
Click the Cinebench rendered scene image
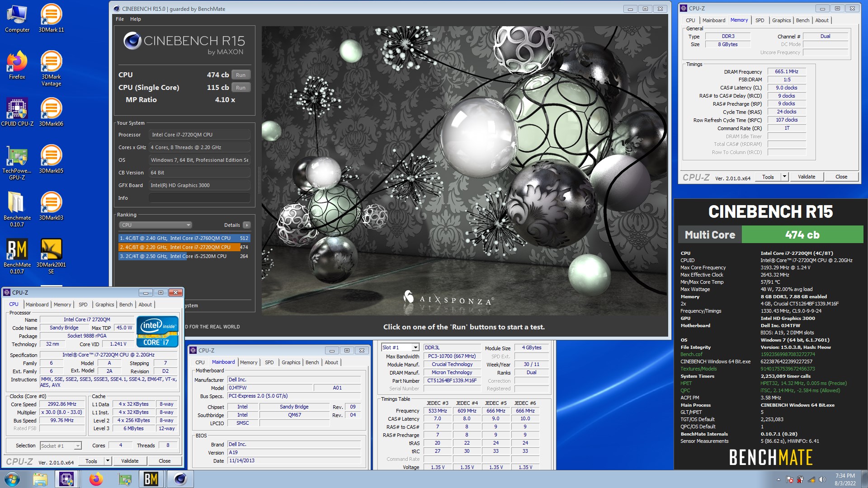point(464,170)
